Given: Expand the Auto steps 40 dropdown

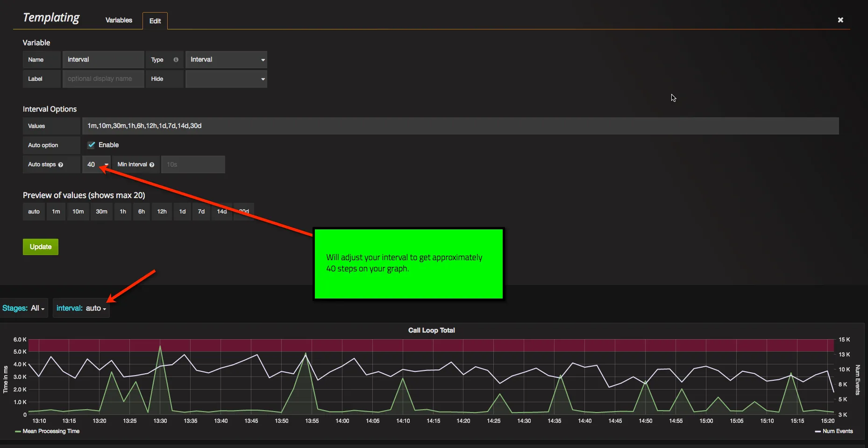Looking at the screenshot, I should [x=97, y=164].
